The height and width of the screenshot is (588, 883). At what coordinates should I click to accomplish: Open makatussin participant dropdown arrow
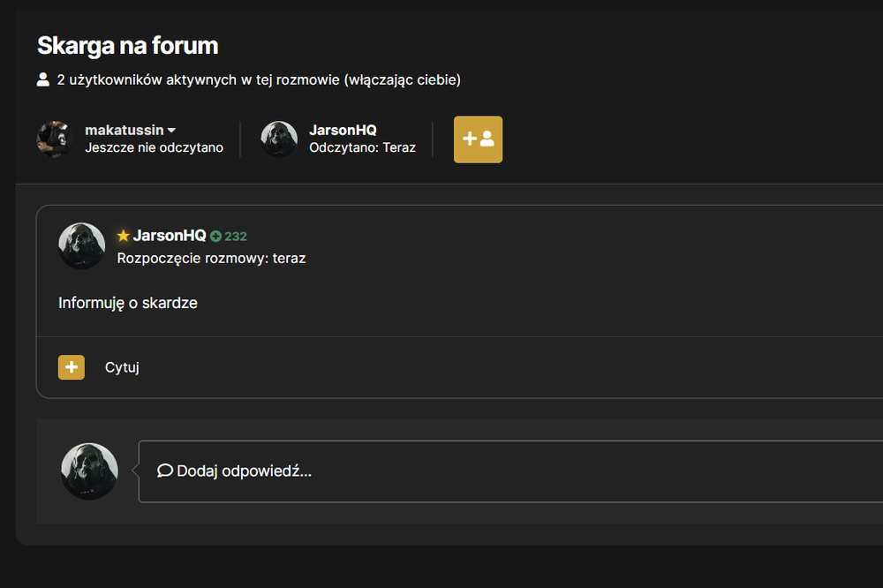click(172, 130)
